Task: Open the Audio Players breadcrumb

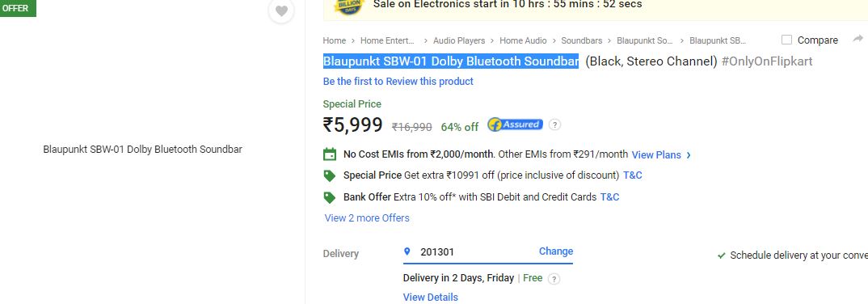Action: point(459,40)
